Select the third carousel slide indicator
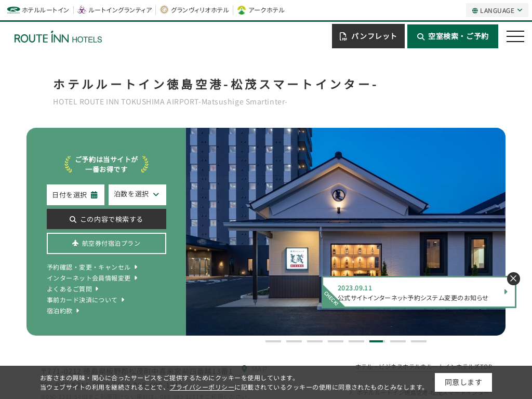532x399 pixels. click(x=315, y=341)
